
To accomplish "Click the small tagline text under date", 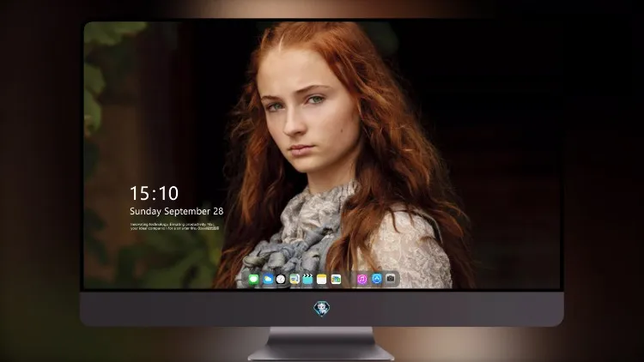I will 174,226.
